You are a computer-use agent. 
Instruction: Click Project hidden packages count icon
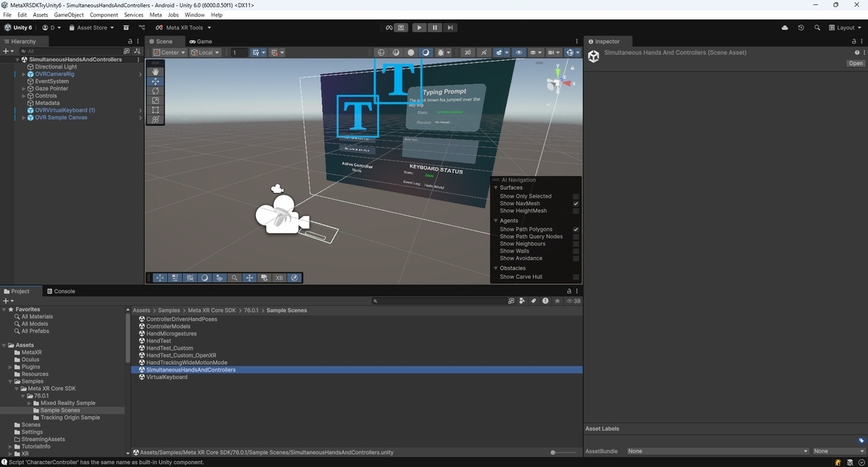pyautogui.click(x=573, y=300)
